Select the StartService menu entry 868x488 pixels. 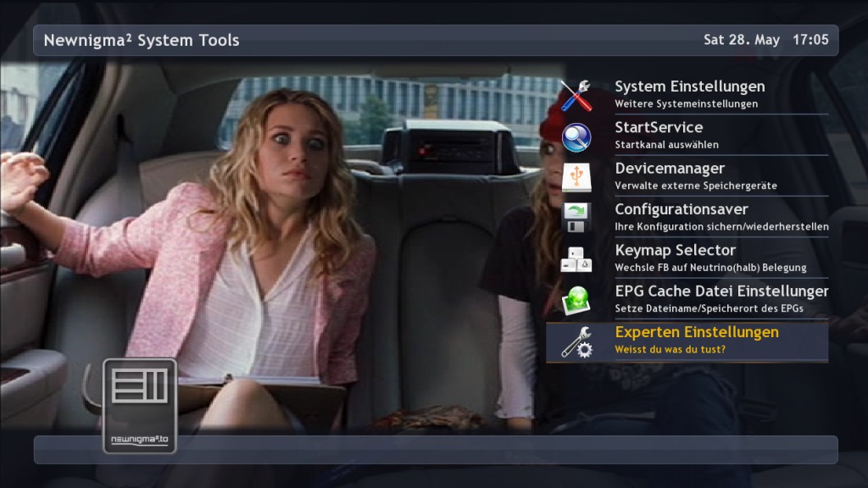tap(659, 127)
